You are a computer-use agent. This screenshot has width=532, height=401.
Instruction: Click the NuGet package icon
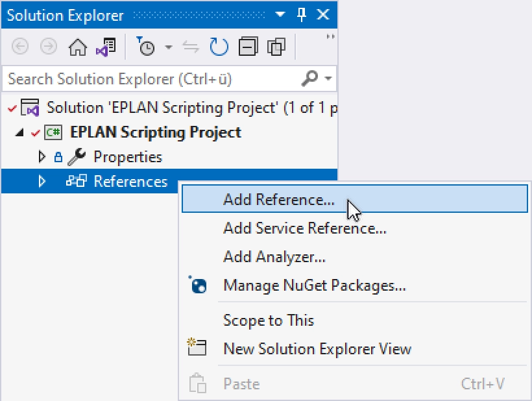197,285
